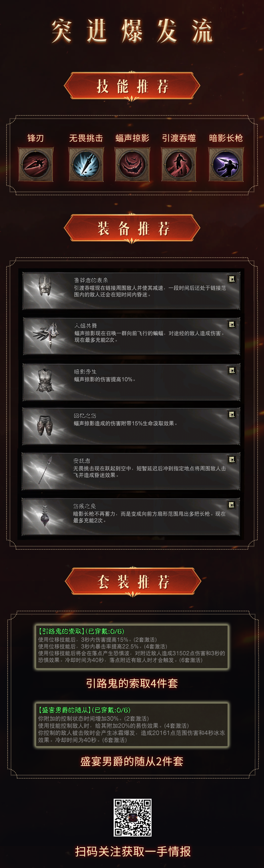Click the 蝠声掠影 bat skill icon

[x=132, y=164]
